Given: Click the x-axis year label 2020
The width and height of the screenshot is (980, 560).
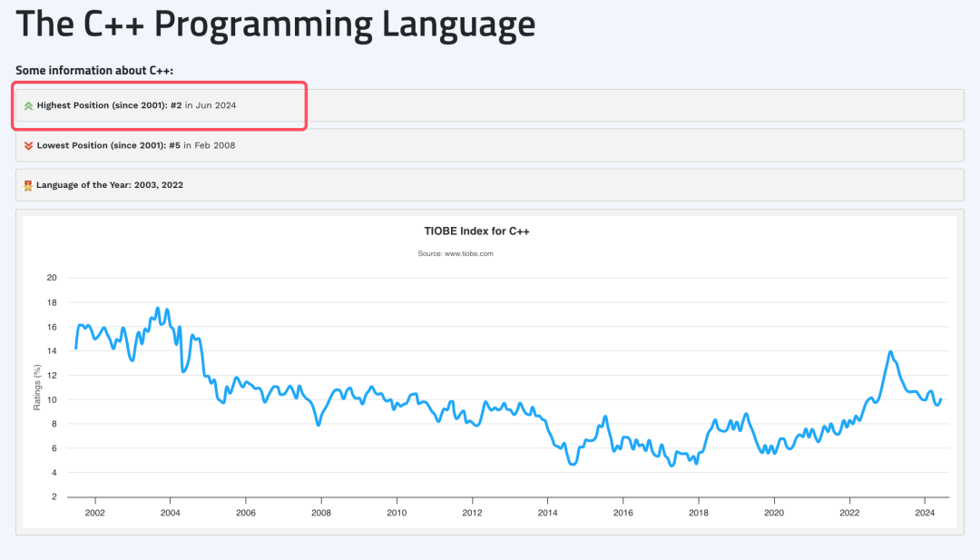Looking at the screenshot, I should (774, 513).
